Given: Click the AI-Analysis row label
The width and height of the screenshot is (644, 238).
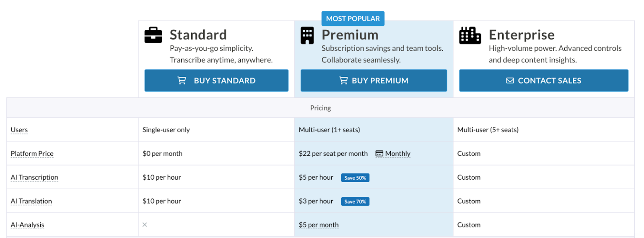Looking at the screenshot, I should coord(28,225).
